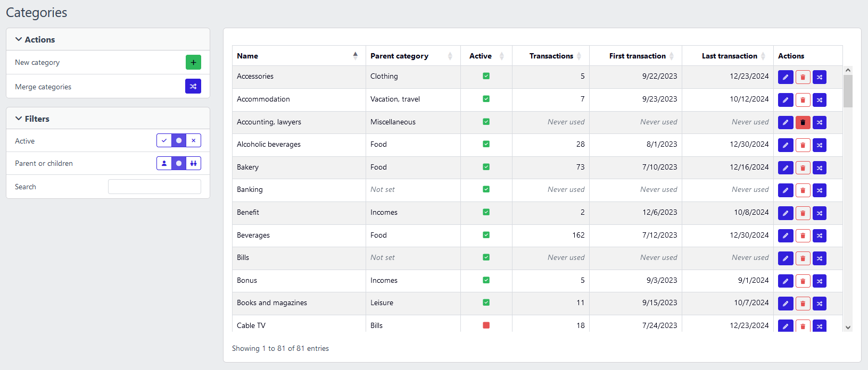Toggle active checkbox for Bakery
This screenshot has height=370, width=868.
(x=486, y=167)
